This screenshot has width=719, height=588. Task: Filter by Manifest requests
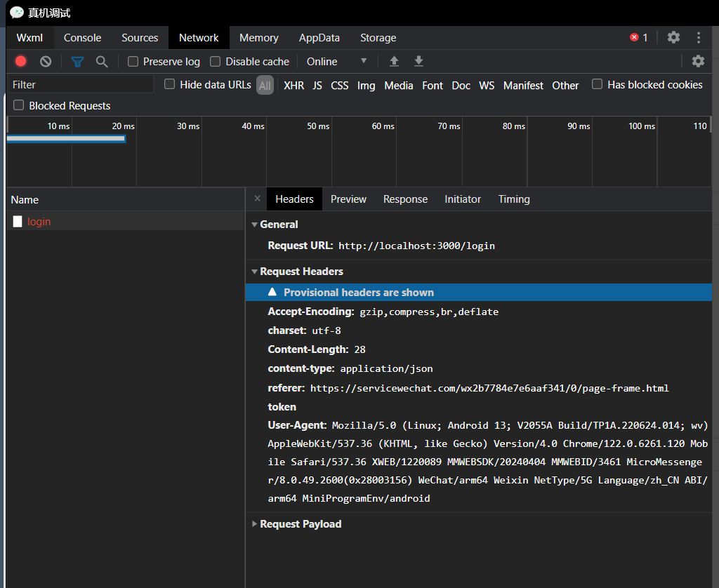tap(523, 85)
